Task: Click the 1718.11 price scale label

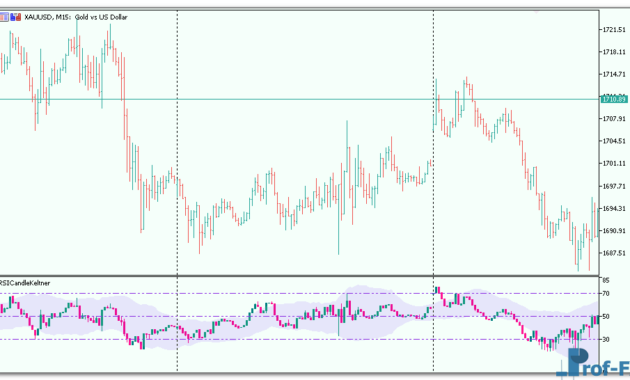Action: click(614, 52)
